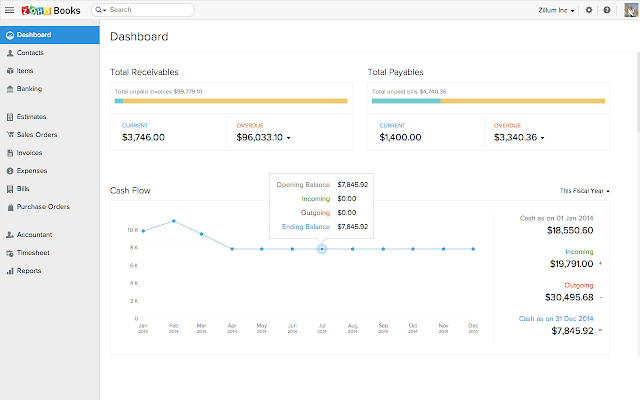Click the Expenses dollar icon
640x400 pixels.
[10, 171]
